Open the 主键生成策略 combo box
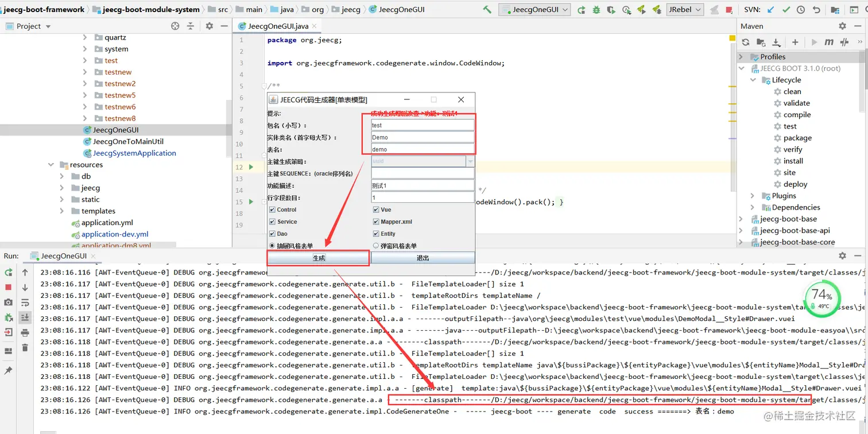 pos(423,161)
